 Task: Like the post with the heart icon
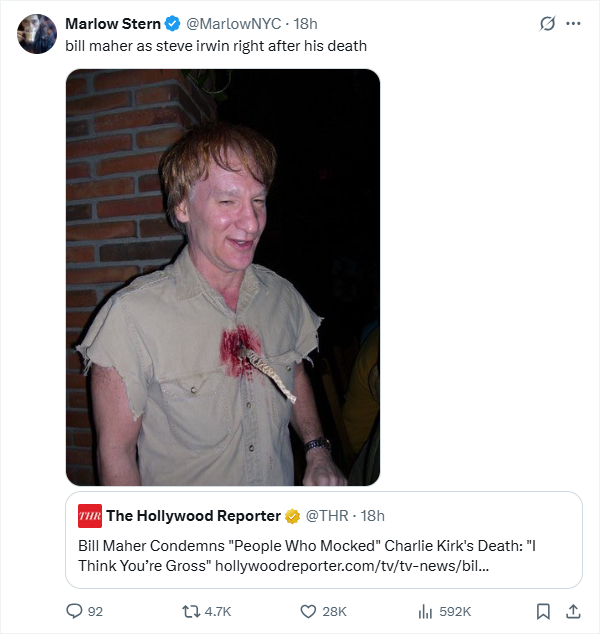click(x=308, y=611)
